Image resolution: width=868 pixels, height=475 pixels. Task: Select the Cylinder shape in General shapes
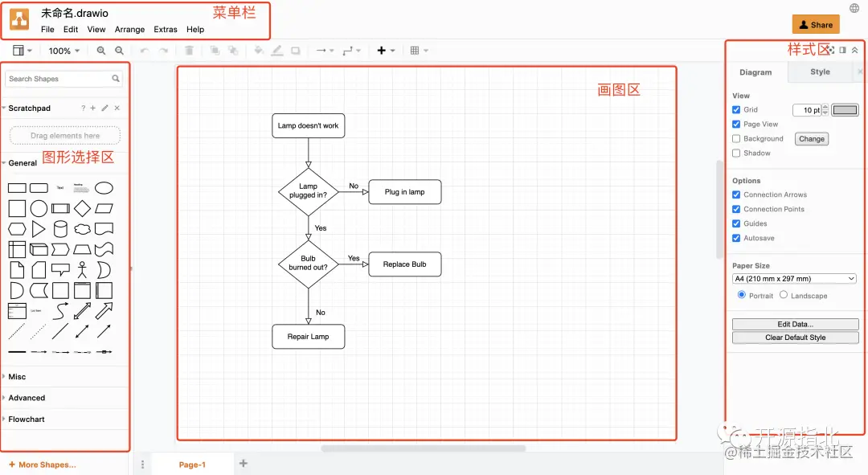[61, 229]
